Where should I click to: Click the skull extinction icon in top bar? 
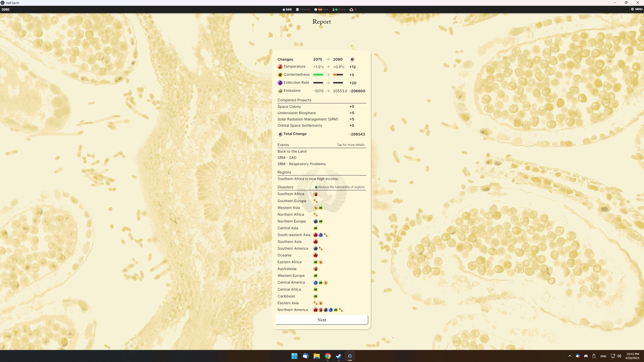tap(297, 10)
